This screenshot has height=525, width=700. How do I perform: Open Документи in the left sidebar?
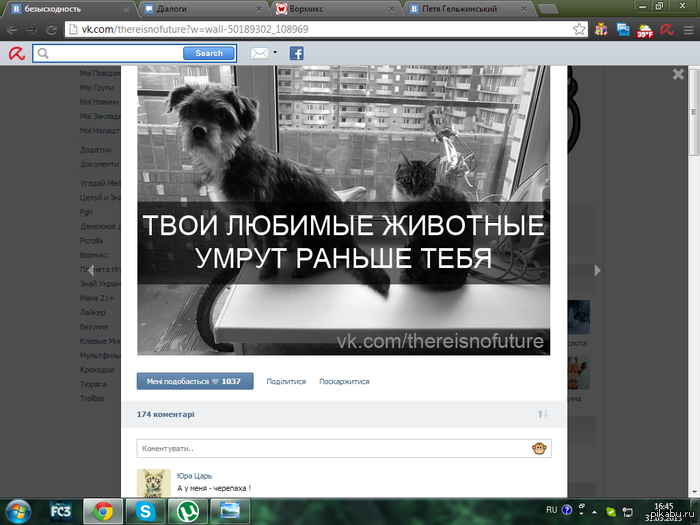coord(100,164)
